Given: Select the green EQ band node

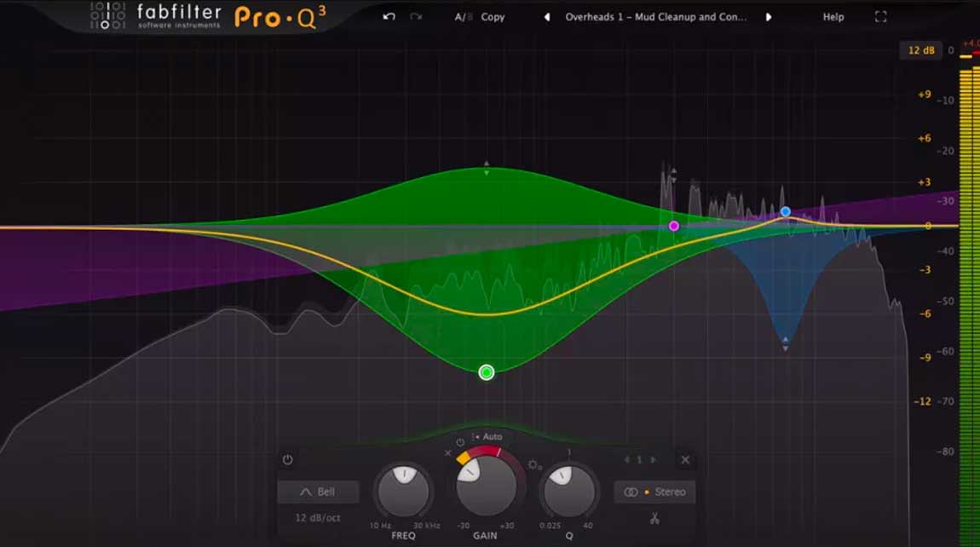Looking at the screenshot, I should click(x=487, y=372).
